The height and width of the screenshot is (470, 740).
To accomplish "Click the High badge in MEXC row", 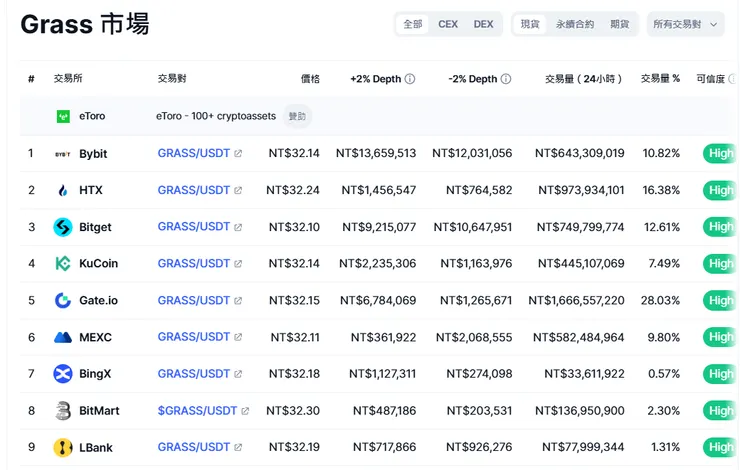I will tap(720, 337).
